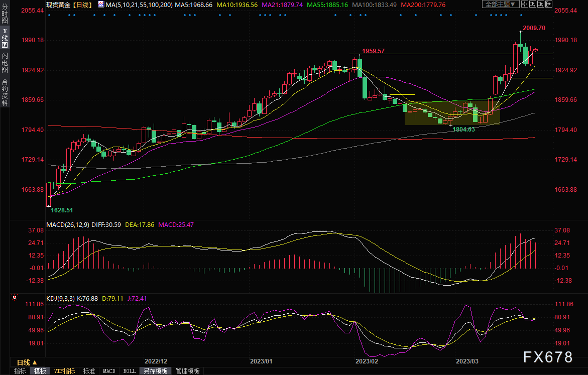
Task: Click the D:79.11 value
Action: click(112, 299)
